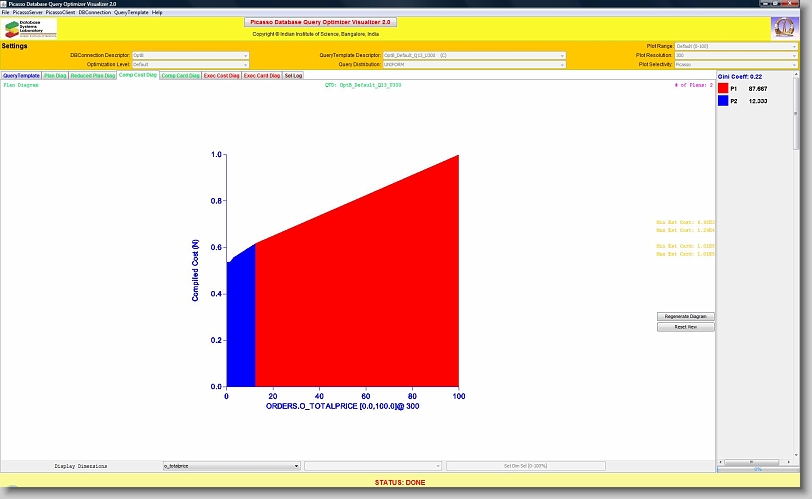Expand the Optimization Level dropdown

(191, 64)
